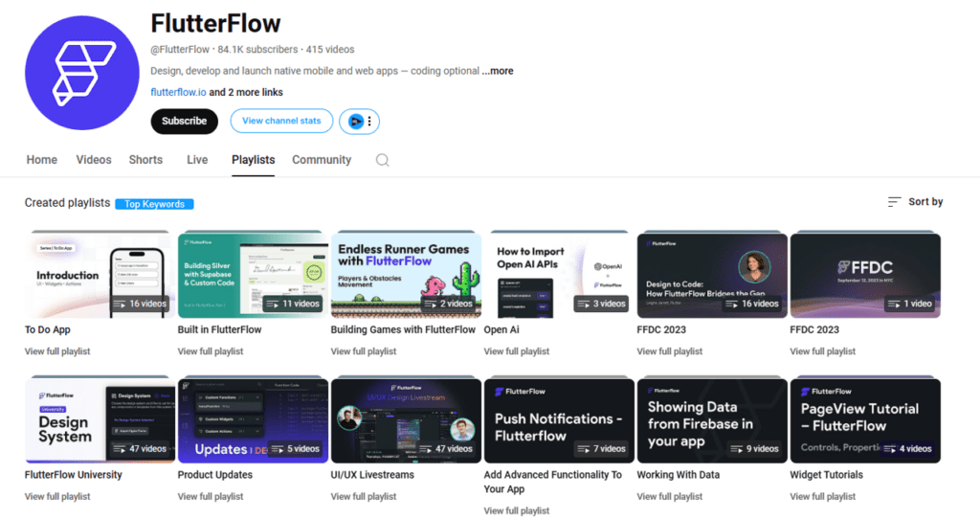980x519 pixels.
Task: Click the FlutterFlow channel avatar logo
Action: pyautogui.click(x=82, y=73)
